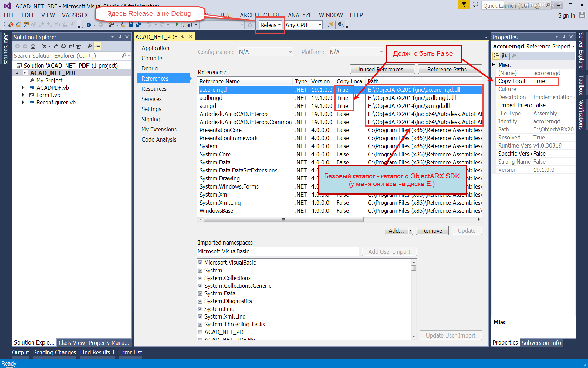
Task: Collapse the Misc category in Properties
Action: coord(494,65)
